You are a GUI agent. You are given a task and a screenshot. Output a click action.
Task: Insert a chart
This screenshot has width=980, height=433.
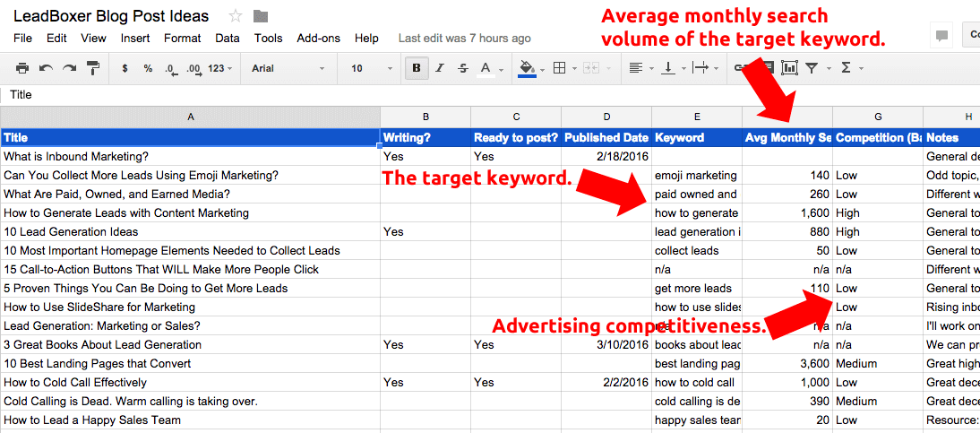coord(789,67)
